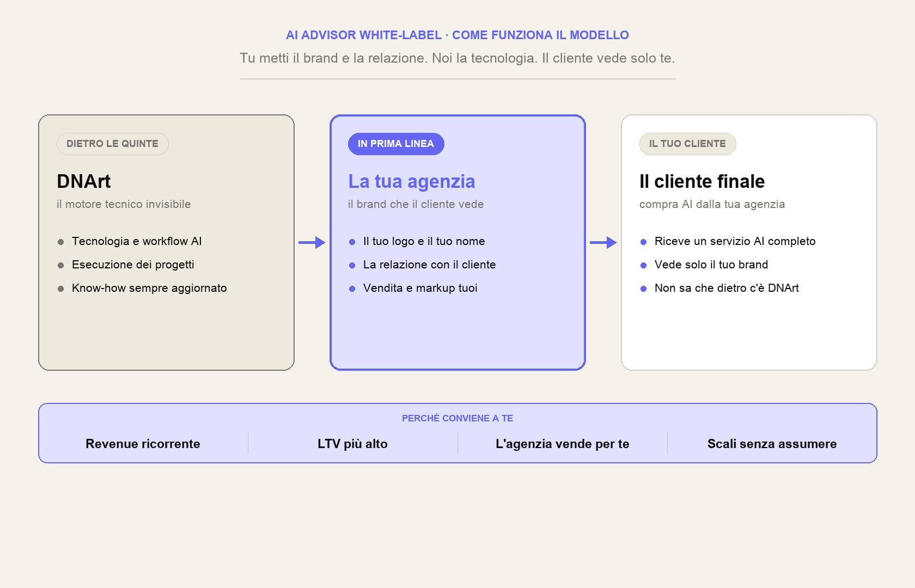Select the 'La tua agenzia' heading
The height and width of the screenshot is (588, 915).
point(412,181)
